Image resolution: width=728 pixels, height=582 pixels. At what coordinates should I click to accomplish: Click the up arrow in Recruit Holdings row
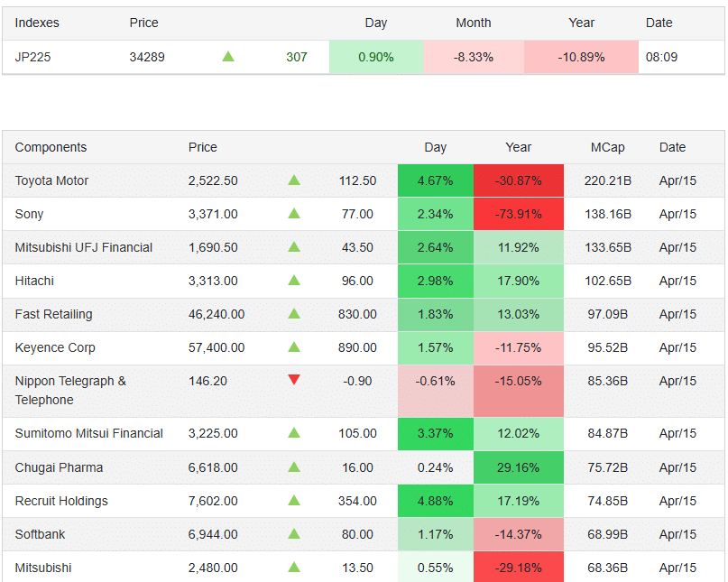[294, 501]
